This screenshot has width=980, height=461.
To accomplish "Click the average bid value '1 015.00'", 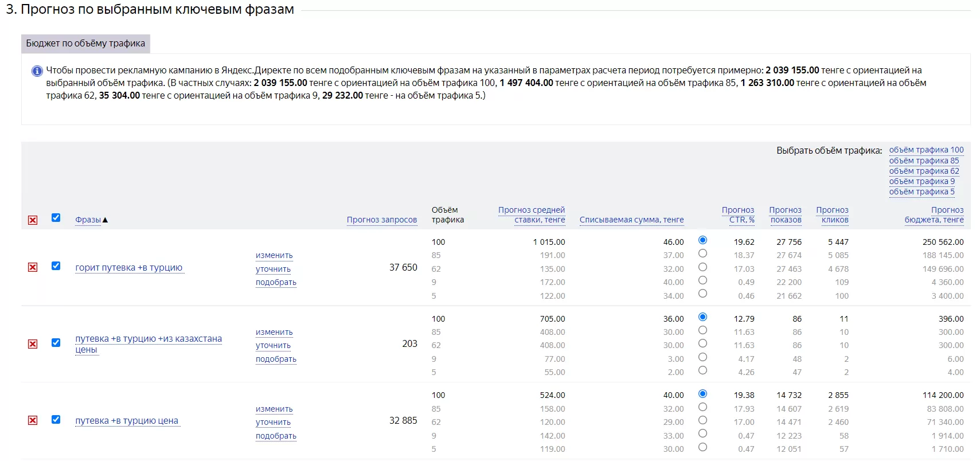I will 549,242.
